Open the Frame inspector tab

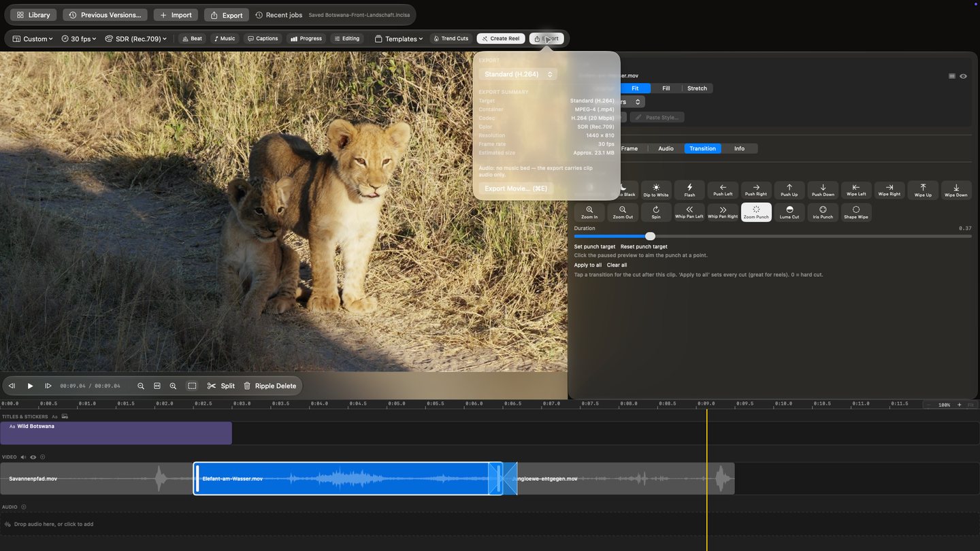(630, 148)
